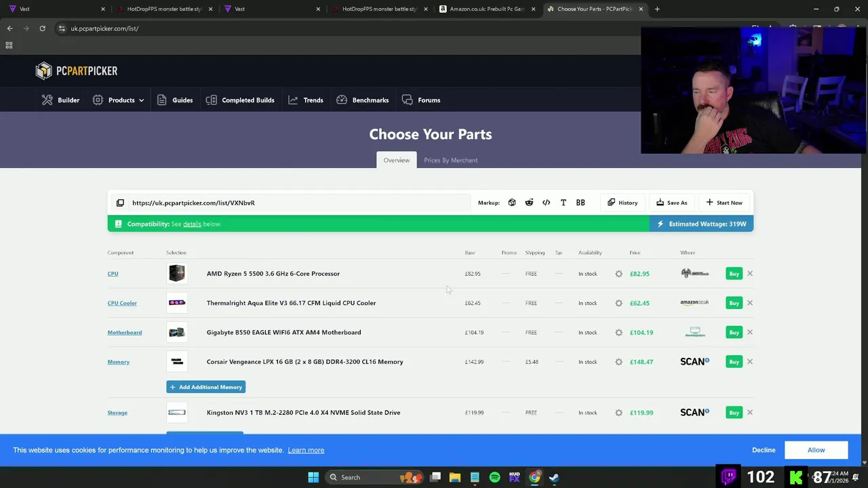Select the HTML code markup icon

click(x=546, y=203)
